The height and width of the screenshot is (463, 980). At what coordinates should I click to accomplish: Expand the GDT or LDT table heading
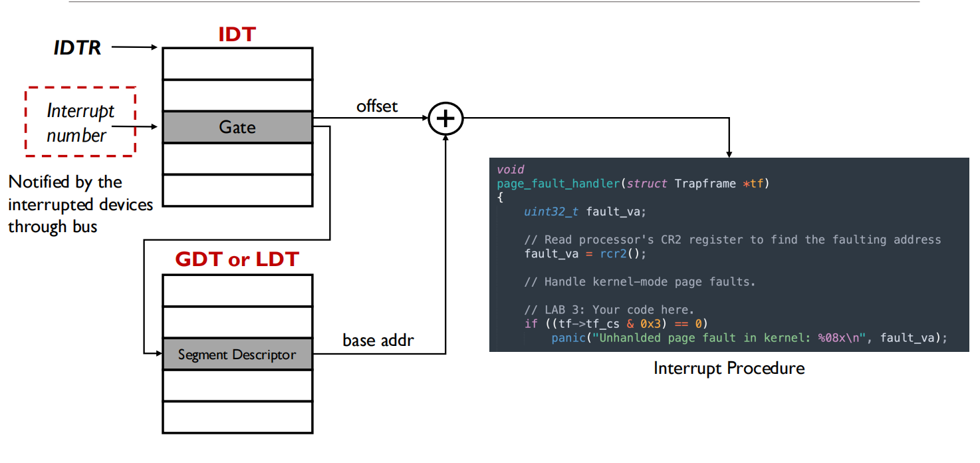coord(237,259)
